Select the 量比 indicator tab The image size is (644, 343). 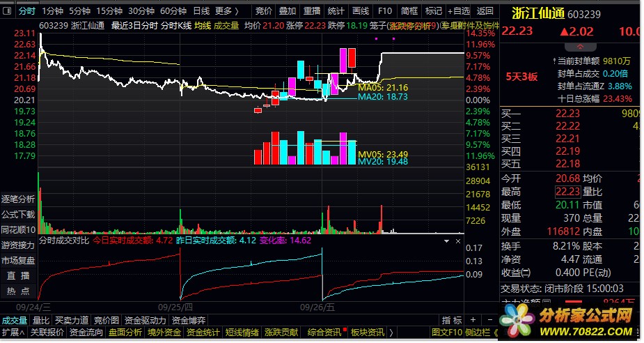point(41,321)
